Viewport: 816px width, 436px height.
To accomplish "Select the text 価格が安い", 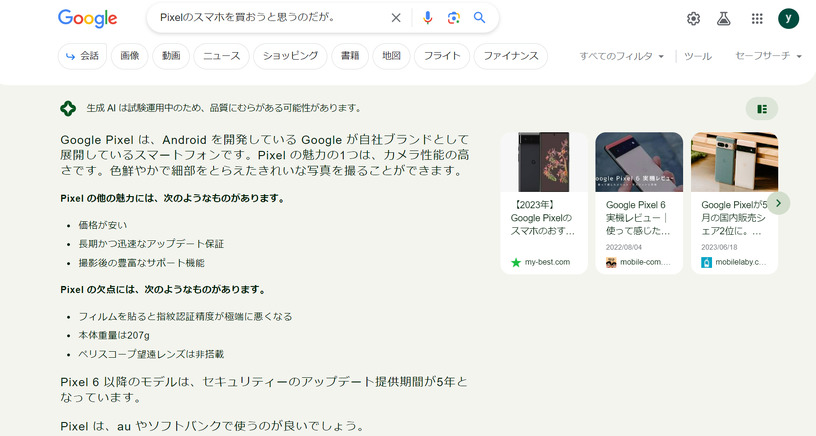I will 103,225.
